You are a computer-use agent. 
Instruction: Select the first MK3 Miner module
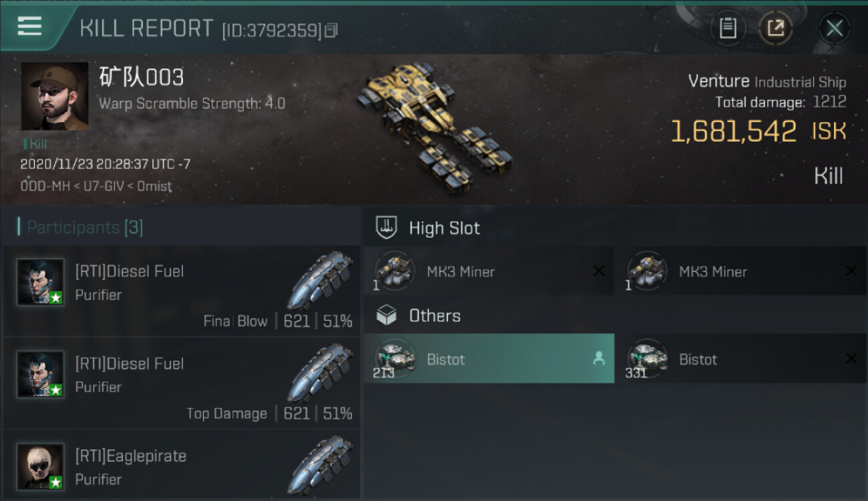pos(489,271)
